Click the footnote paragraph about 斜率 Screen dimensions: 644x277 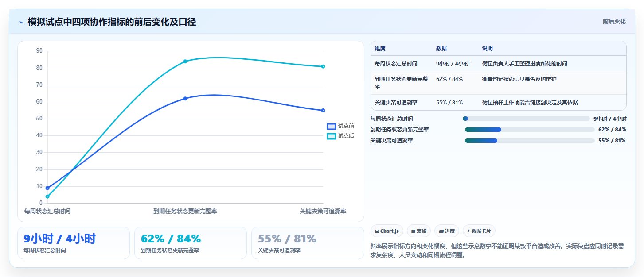497,251
